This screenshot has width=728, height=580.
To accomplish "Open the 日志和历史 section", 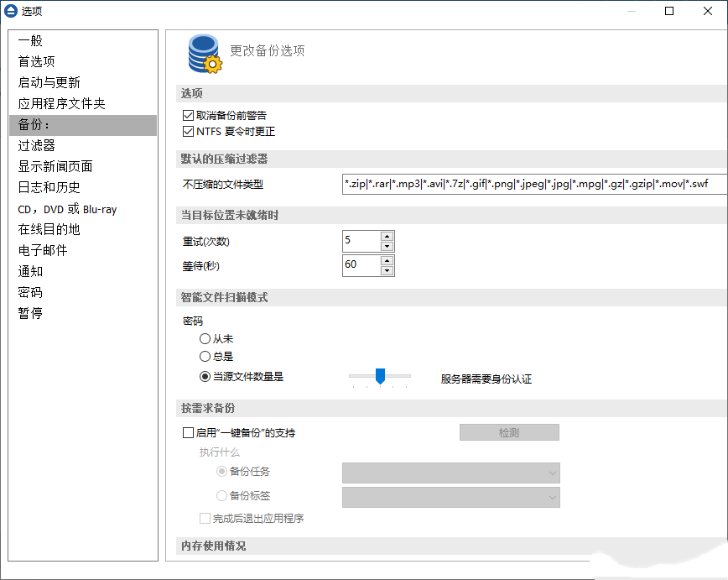I will [x=45, y=187].
